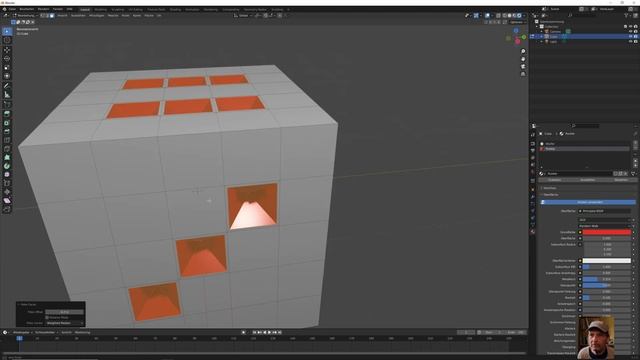Image resolution: width=640 pixels, height=360 pixels.
Task: Select the Loop Cut tool
Action: tap(7, 140)
